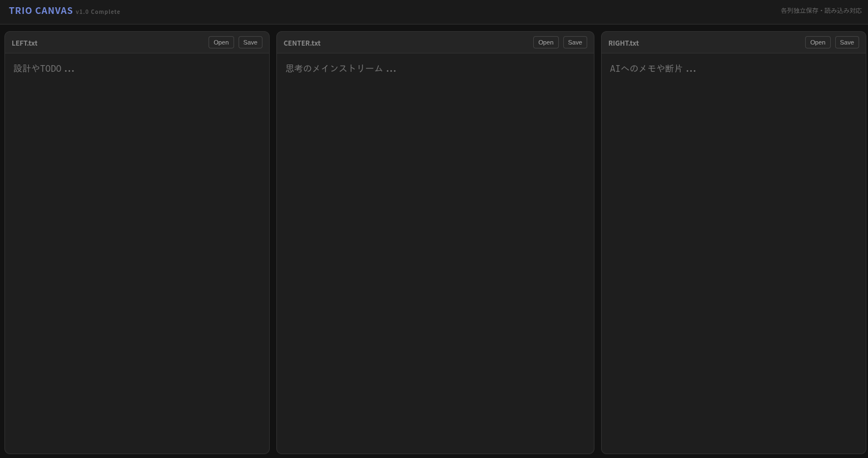Click the 各列独立保存・読み込み対応 header note
The width and height of the screenshot is (868, 458).
(x=821, y=11)
